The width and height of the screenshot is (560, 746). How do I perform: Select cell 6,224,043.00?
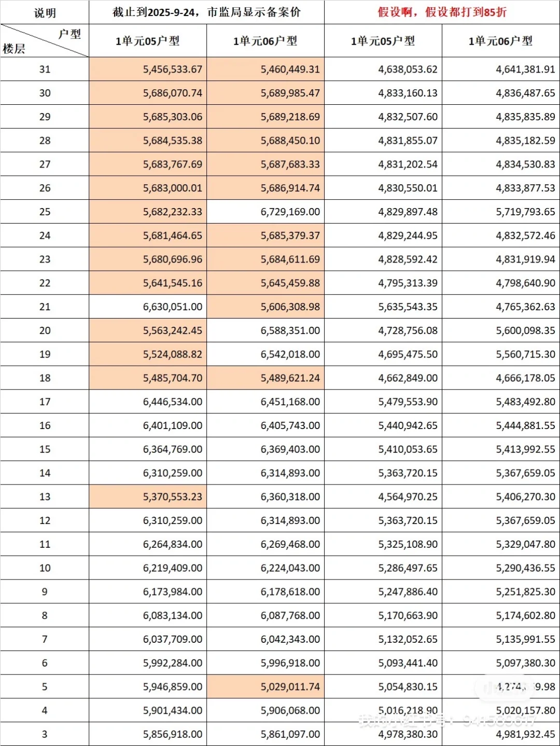point(265,568)
